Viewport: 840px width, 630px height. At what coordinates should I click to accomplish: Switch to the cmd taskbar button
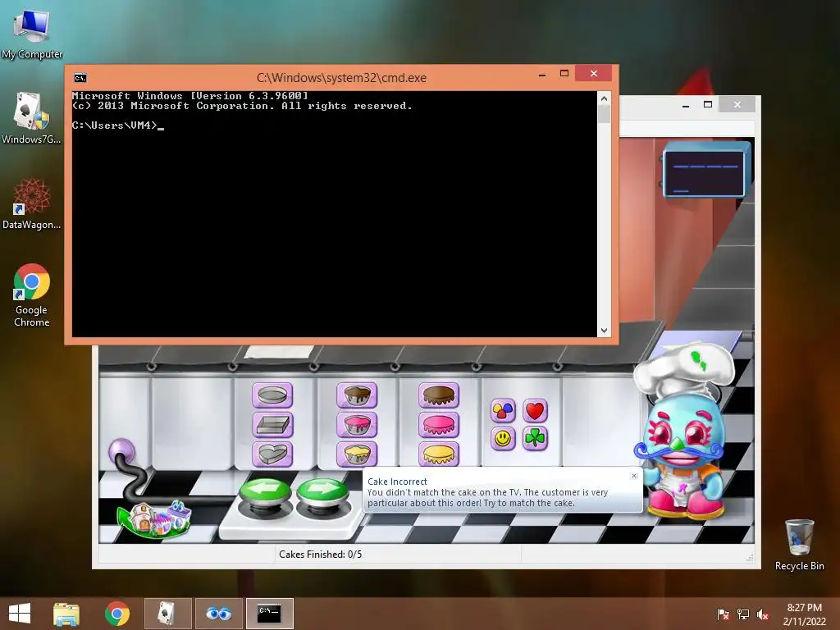pos(269,614)
